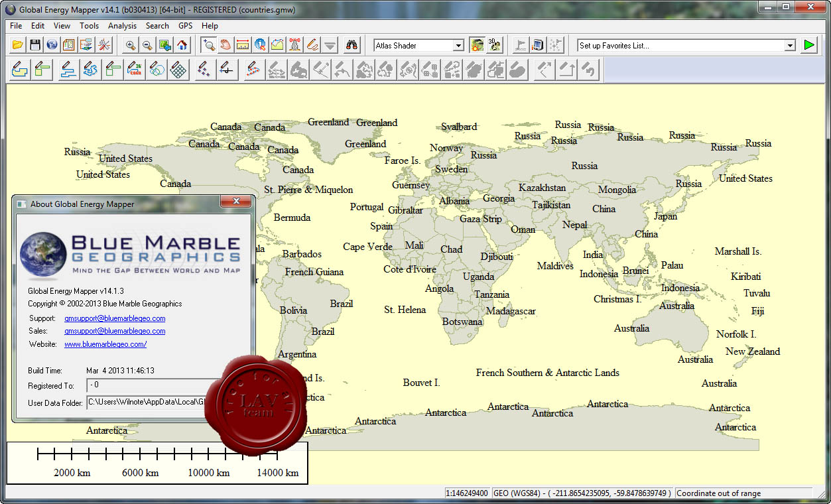Select the View Shed tower tool
This screenshot has height=504, width=831.
(x=295, y=45)
